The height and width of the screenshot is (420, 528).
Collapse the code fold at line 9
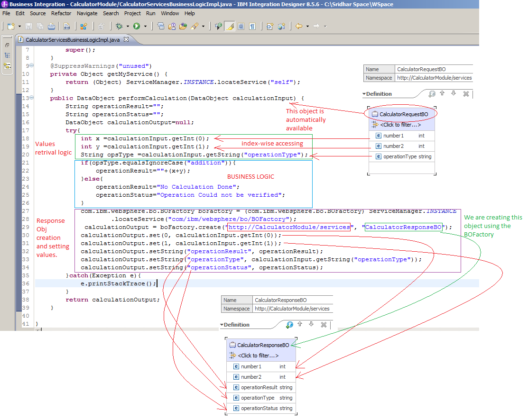point(32,65)
